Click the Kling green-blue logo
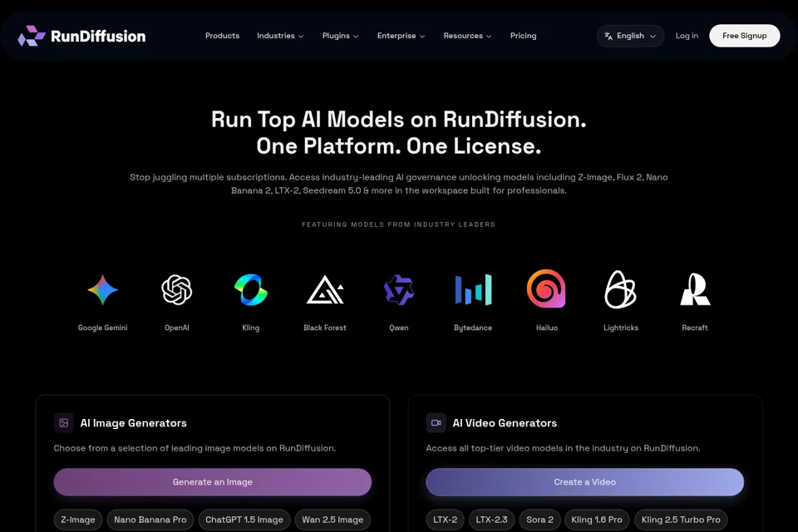The width and height of the screenshot is (798, 532). coord(251,289)
